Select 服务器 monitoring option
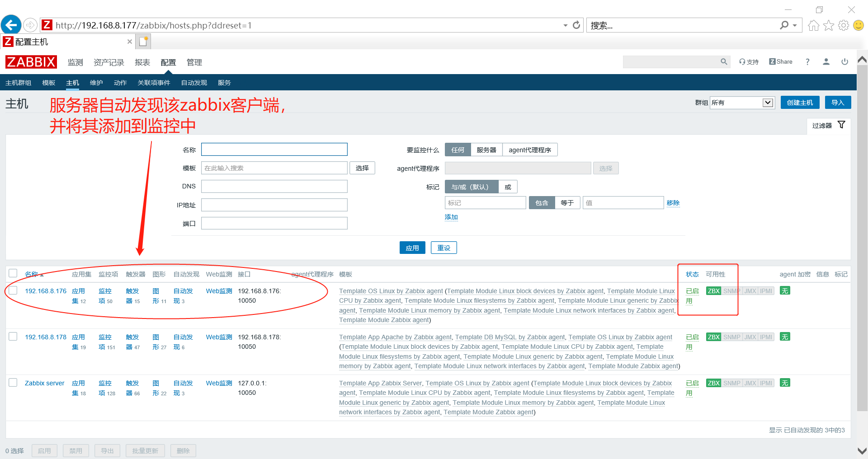Image resolution: width=868 pixels, height=459 pixels. point(486,150)
